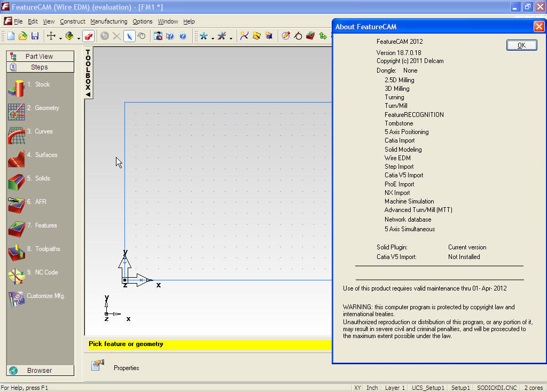The height and width of the screenshot is (392, 547).
Task: Open the Toolpaths step
Action: point(16,252)
